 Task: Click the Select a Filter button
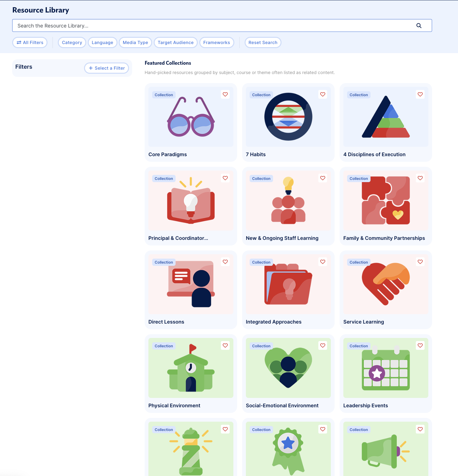click(107, 68)
